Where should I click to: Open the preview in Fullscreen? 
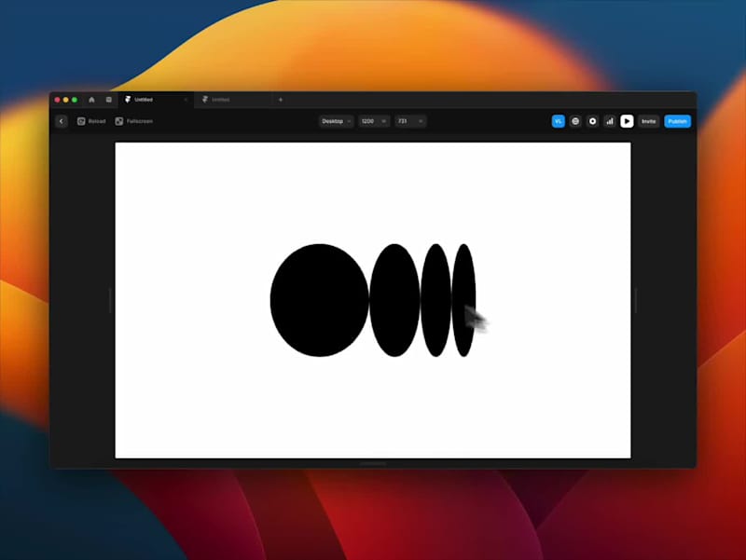133,121
